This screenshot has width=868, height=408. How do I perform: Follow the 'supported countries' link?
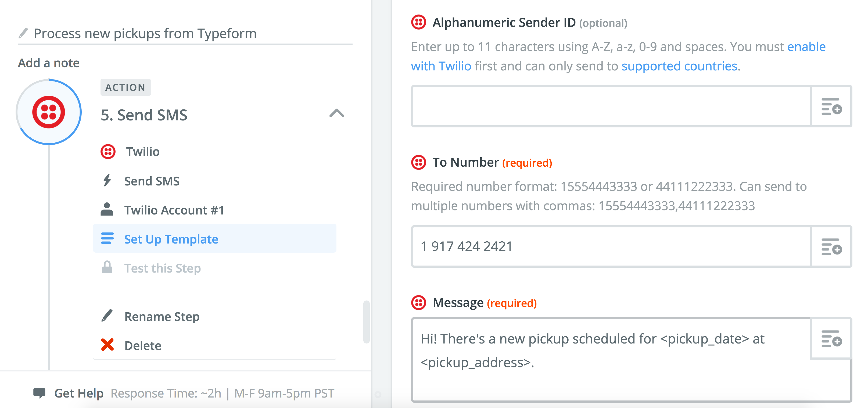[x=679, y=66]
